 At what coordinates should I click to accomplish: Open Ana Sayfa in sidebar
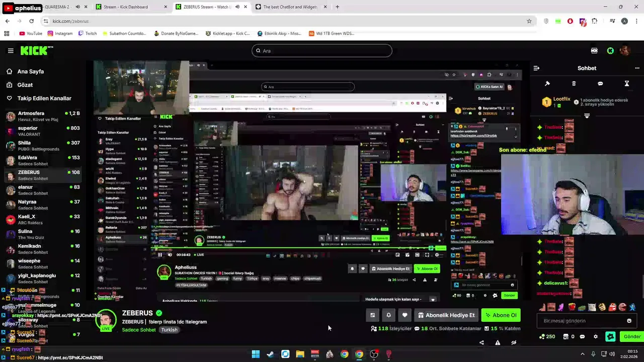(x=30, y=71)
